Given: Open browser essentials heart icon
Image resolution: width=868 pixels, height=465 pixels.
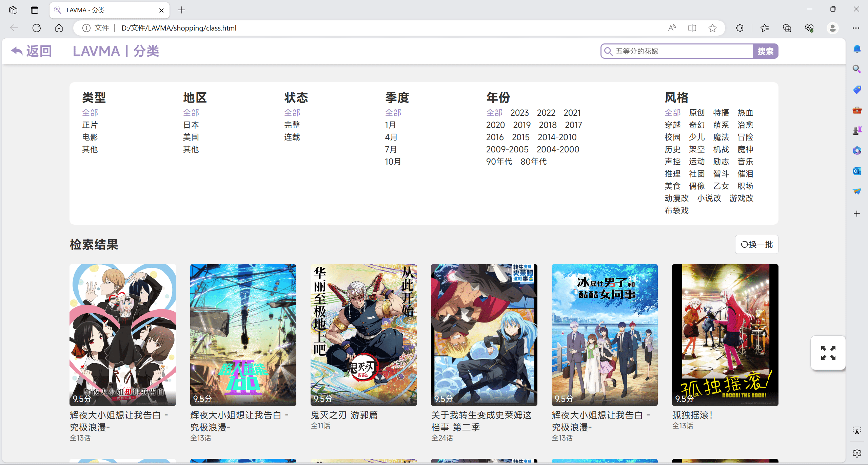Looking at the screenshot, I should 809,28.
